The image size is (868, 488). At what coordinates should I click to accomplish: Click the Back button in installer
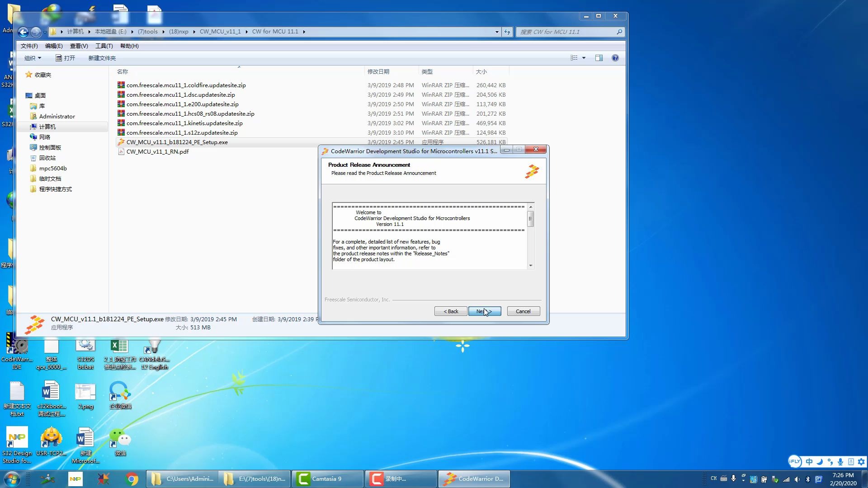[451, 311]
